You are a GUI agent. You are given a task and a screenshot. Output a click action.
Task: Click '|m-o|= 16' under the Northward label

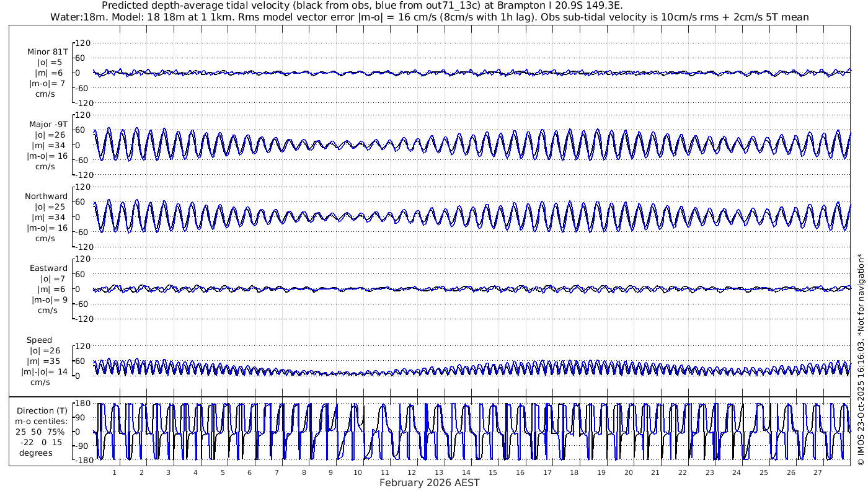coord(48,228)
